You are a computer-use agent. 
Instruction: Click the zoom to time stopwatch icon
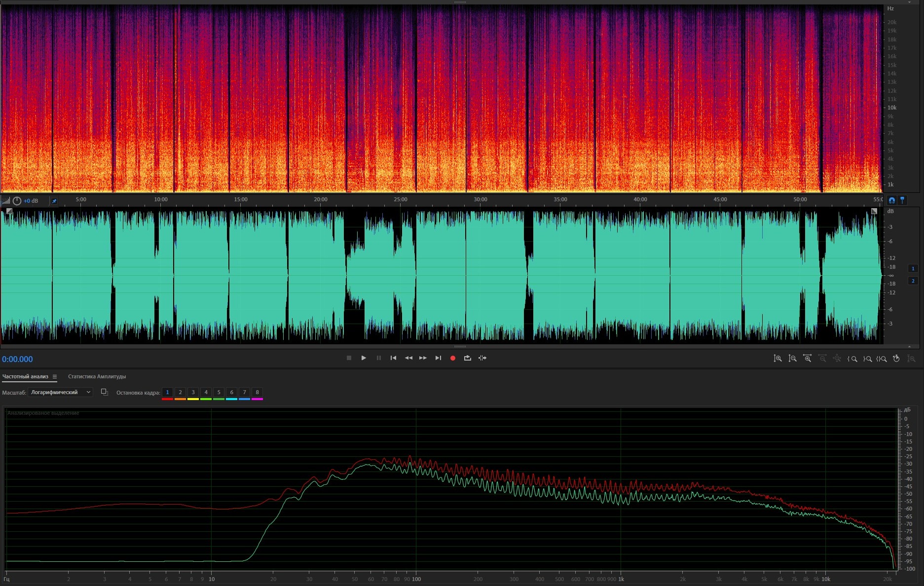click(x=896, y=359)
